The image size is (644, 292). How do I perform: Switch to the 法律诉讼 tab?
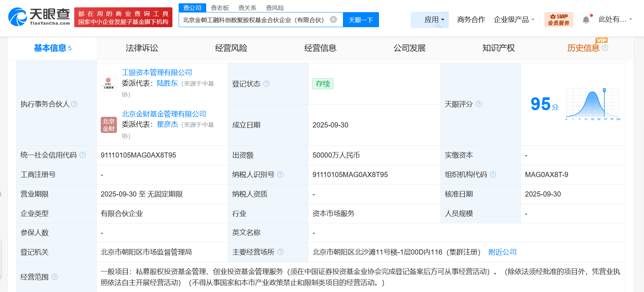coord(142,48)
